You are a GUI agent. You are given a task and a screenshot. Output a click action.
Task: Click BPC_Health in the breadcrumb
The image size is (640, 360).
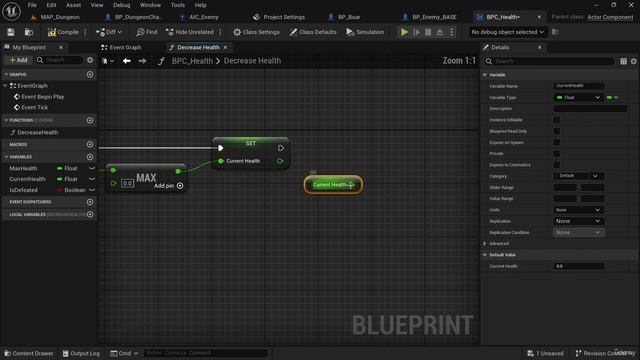coord(192,61)
